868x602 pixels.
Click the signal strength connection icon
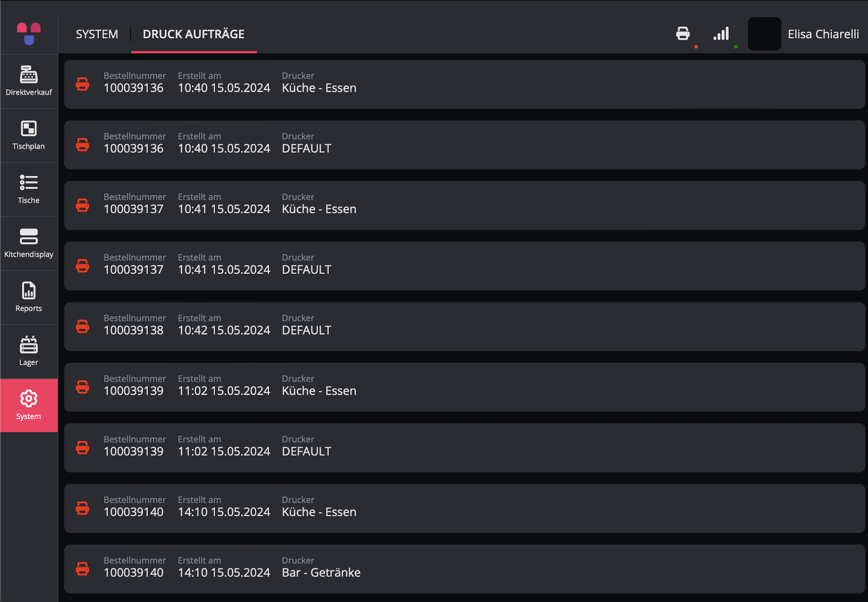pyautogui.click(x=721, y=34)
